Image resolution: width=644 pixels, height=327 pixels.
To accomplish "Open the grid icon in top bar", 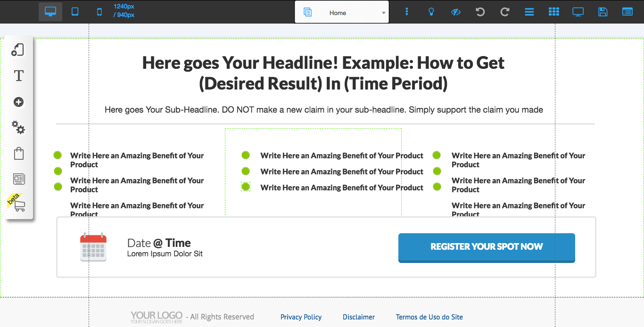I will click(x=554, y=12).
